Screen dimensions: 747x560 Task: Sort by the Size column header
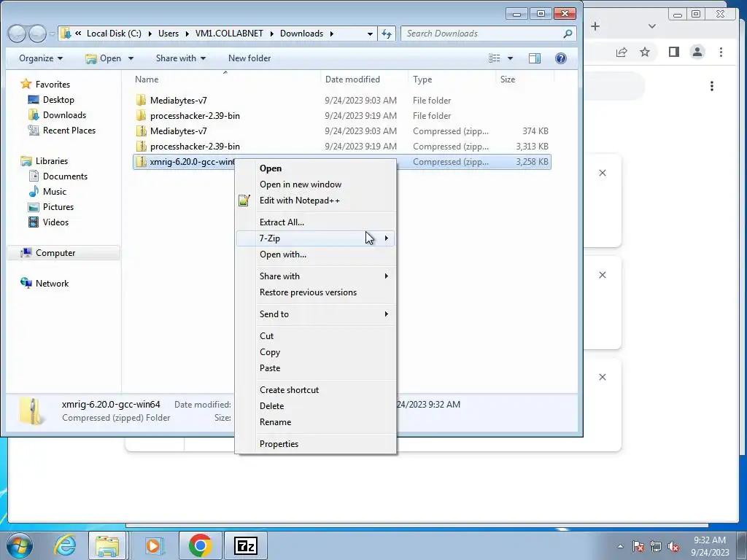pyautogui.click(x=525, y=79)
